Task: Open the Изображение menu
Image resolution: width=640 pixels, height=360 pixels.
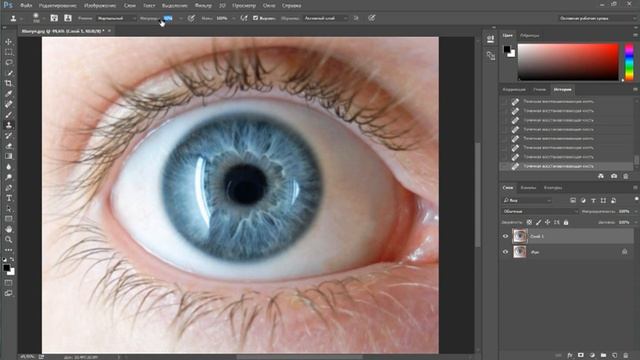Action: coord(100,6)
